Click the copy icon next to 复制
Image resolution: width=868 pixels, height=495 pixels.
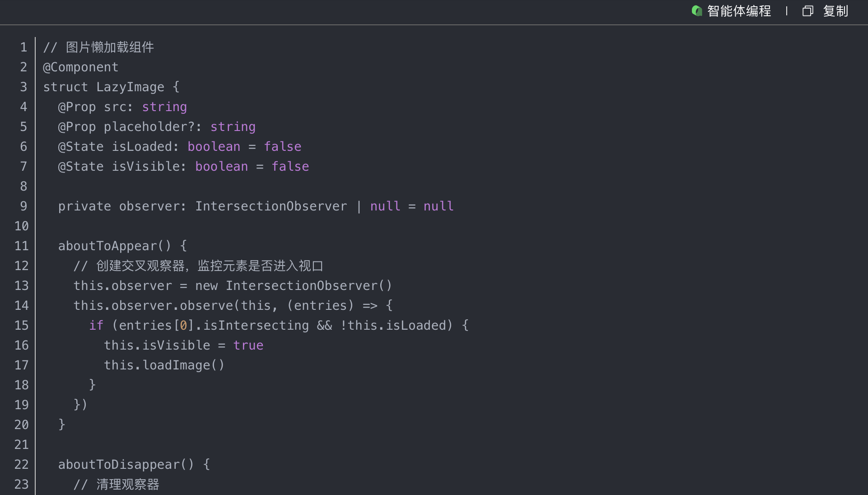point(807,11)
